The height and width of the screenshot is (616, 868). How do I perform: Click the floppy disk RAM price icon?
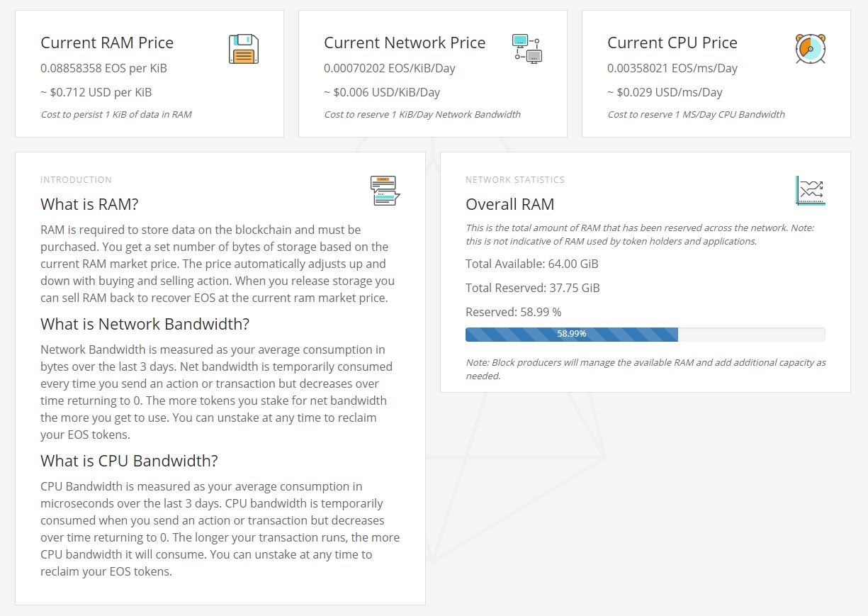tap(243, 49)
